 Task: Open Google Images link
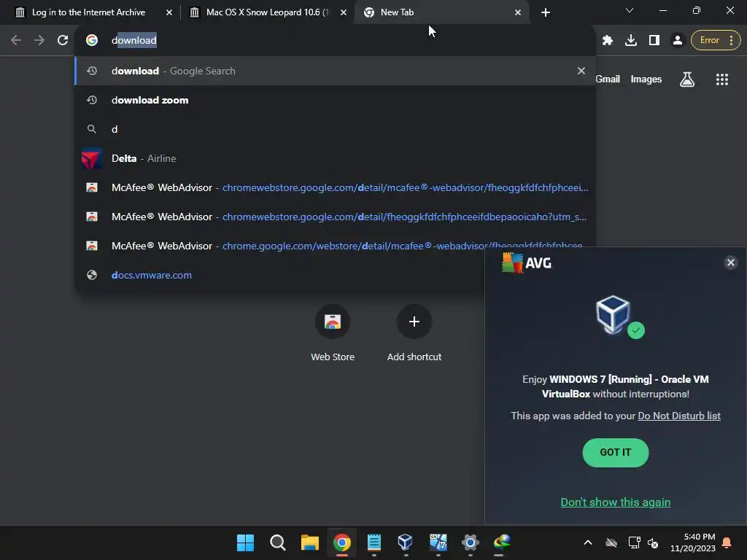tap(646, 79)
